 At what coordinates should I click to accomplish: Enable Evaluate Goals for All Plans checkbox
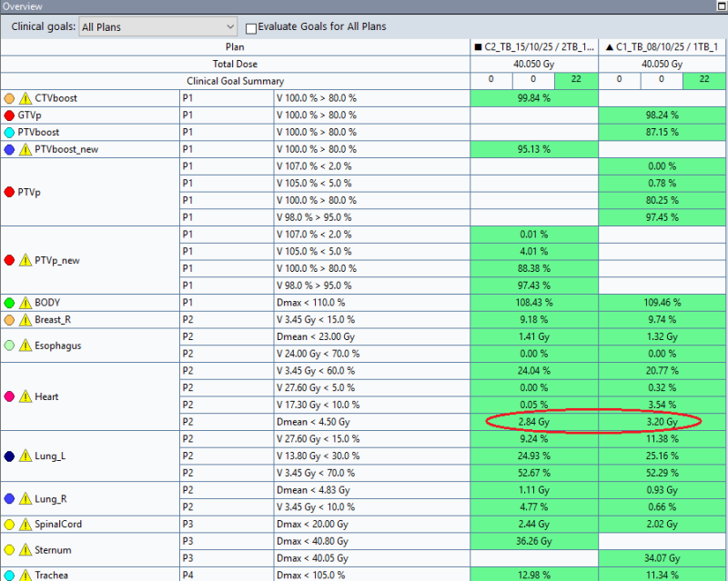pos(251,27)
